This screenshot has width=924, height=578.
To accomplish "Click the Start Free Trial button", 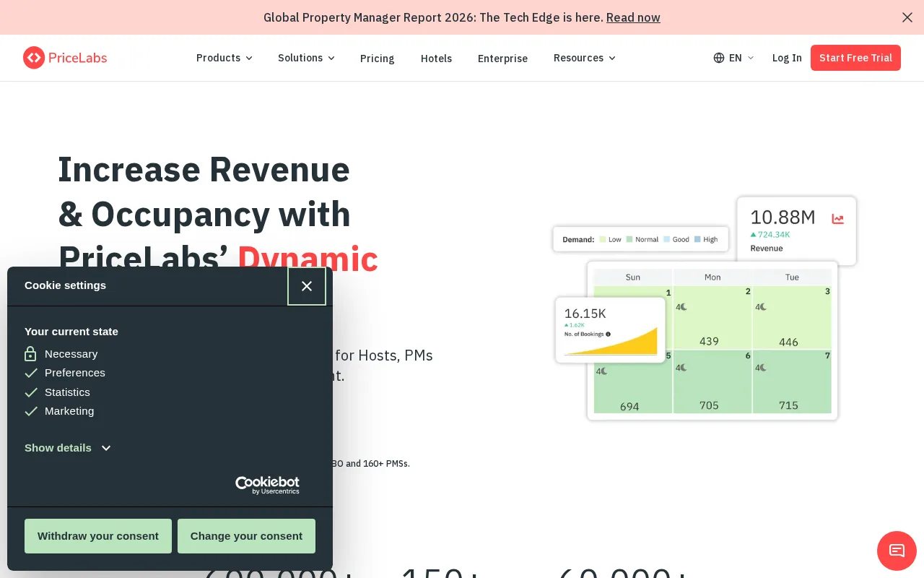I will point(855,58).
